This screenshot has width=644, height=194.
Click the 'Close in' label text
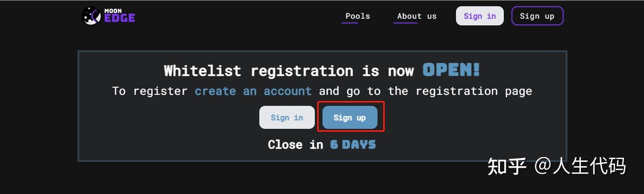(x=296, y=145)
